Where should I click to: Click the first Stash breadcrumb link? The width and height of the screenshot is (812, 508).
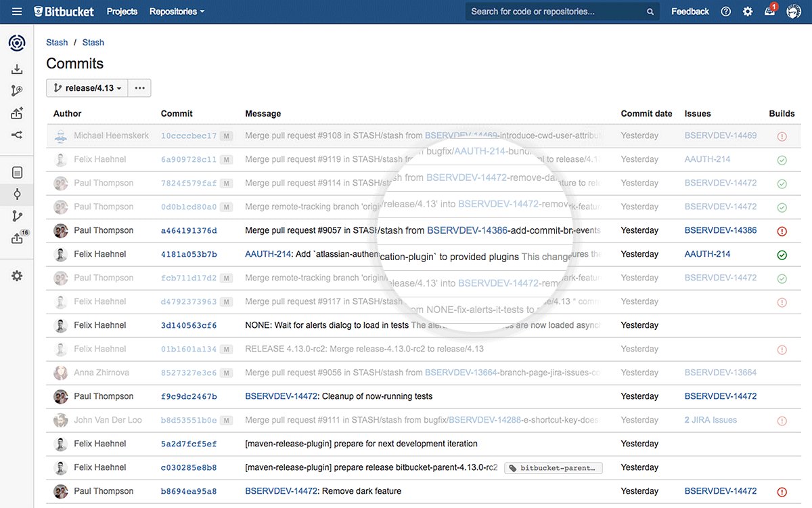(x=57, y=43)
